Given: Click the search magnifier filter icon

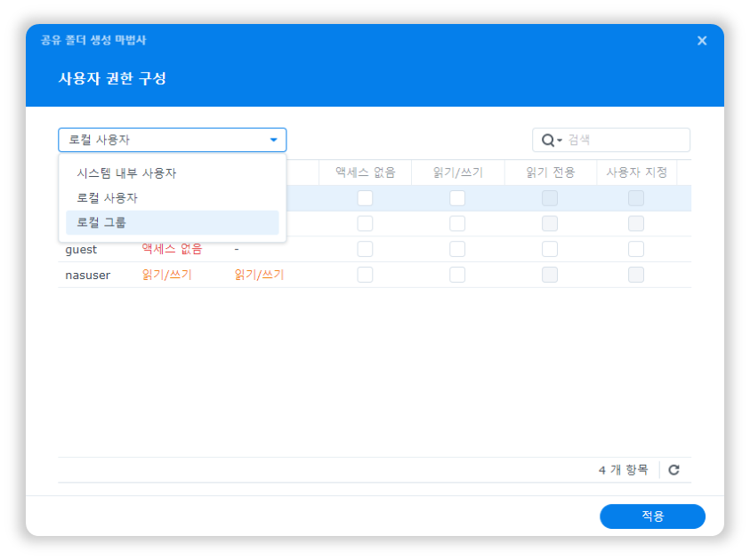Looking at the screenshot, I should [x=551, y=140].
